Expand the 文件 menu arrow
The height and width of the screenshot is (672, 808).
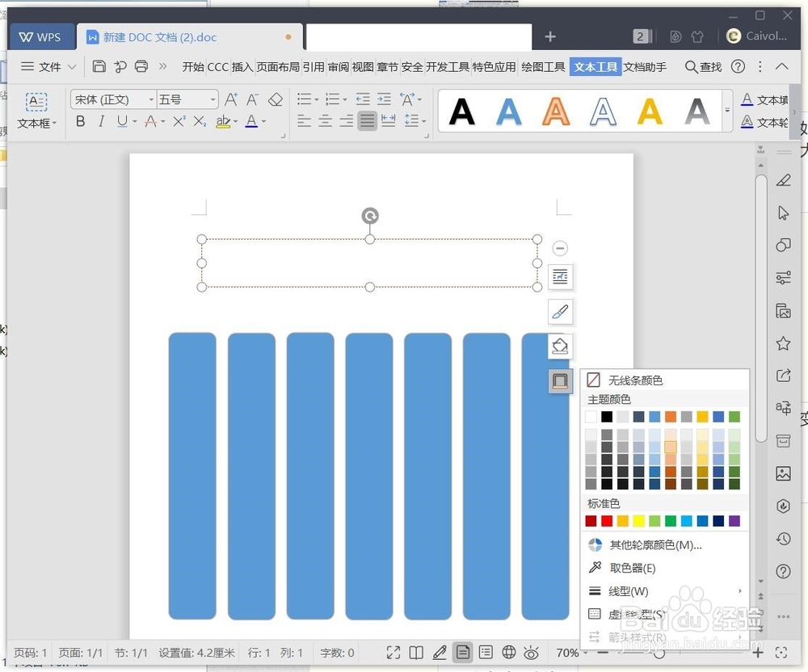[72, 66]
